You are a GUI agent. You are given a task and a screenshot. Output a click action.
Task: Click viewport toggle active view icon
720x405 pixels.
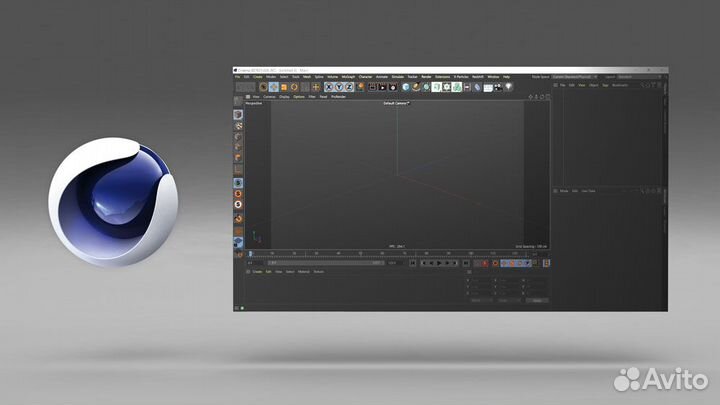tap(547, 97)
